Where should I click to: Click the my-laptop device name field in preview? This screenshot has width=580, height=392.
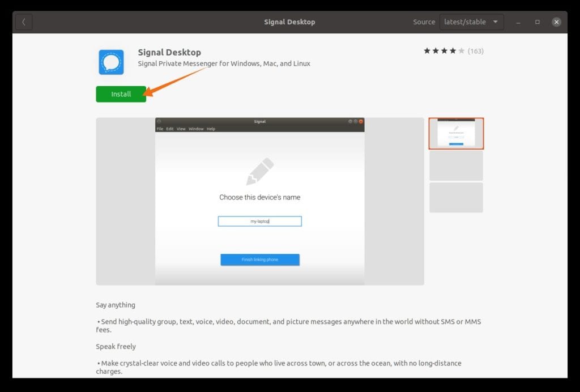(260, 221)
